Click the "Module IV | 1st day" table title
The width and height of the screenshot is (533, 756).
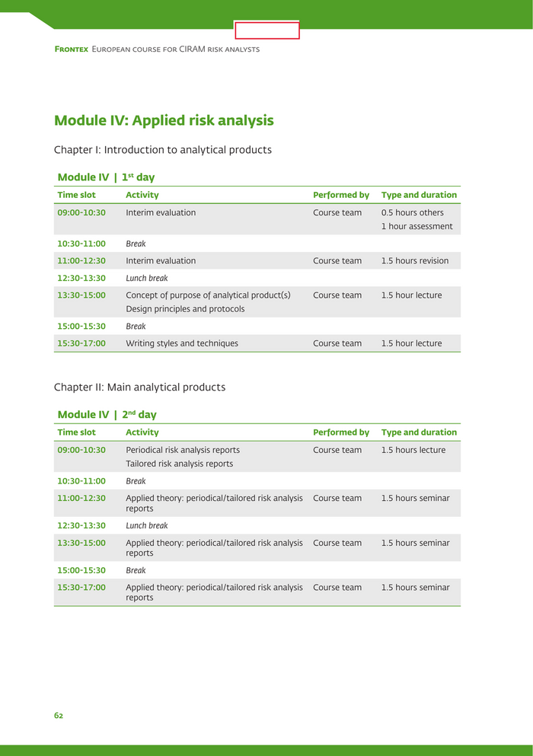[x=106, y=177]
